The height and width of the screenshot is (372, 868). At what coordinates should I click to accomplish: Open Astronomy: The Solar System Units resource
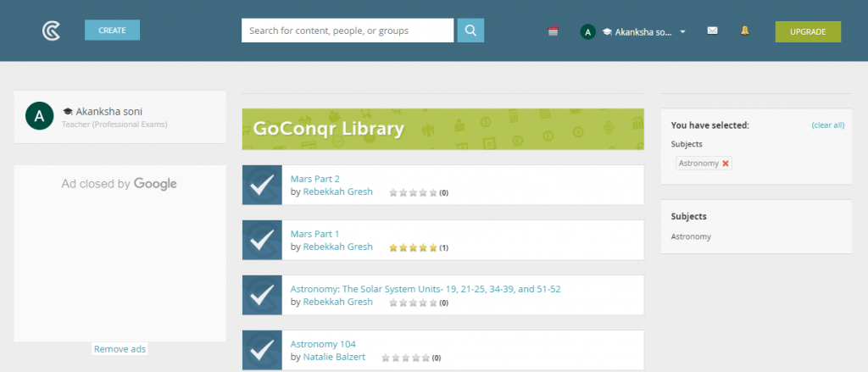[426, 289]
